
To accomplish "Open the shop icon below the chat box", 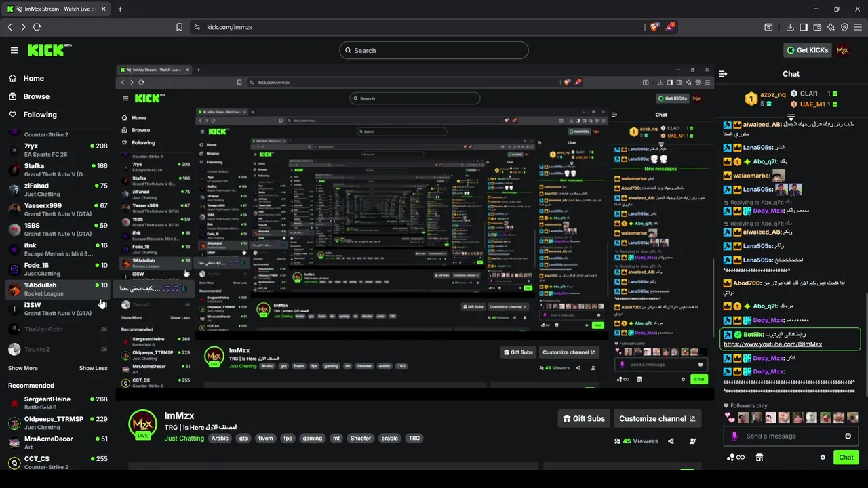I will pos(759,457).
